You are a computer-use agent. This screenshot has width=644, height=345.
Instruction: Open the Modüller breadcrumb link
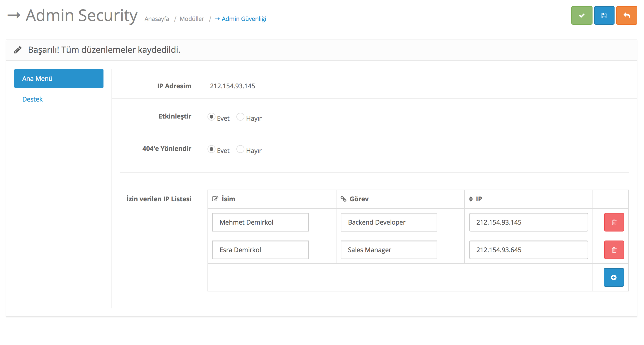click(192, 19)
